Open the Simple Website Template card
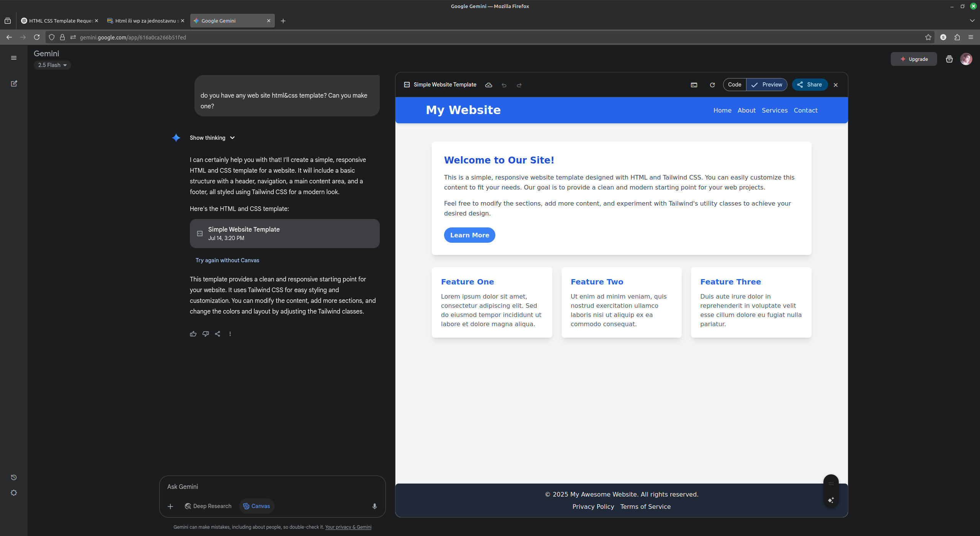The image size is (980, 536). click(x=284, y=234)
